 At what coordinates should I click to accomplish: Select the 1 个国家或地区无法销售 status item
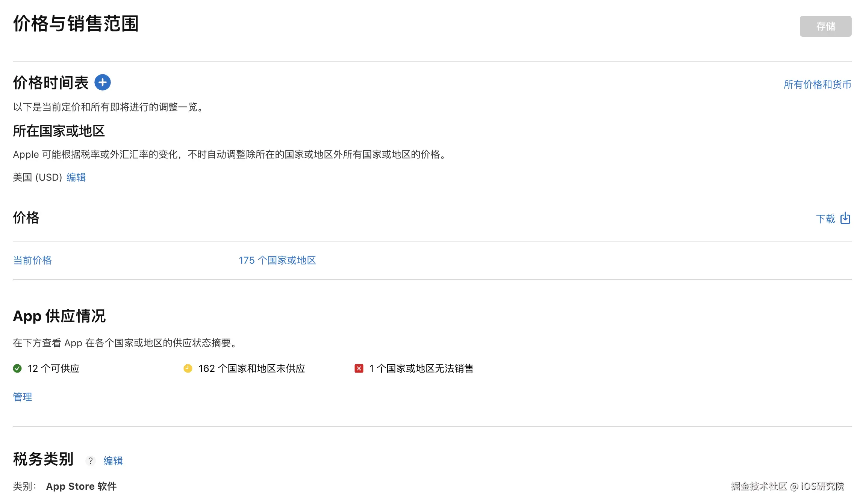[422, 368]
